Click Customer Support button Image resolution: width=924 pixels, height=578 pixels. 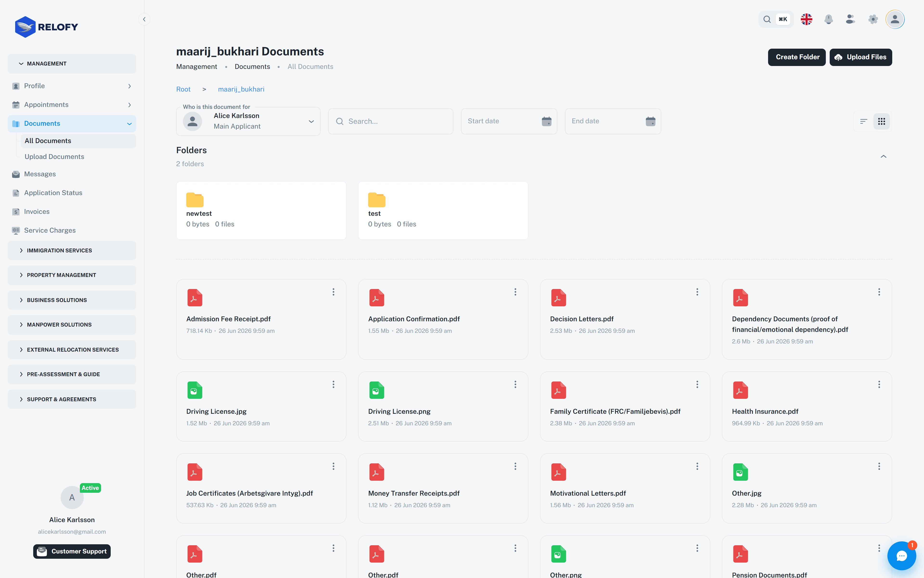72,551
